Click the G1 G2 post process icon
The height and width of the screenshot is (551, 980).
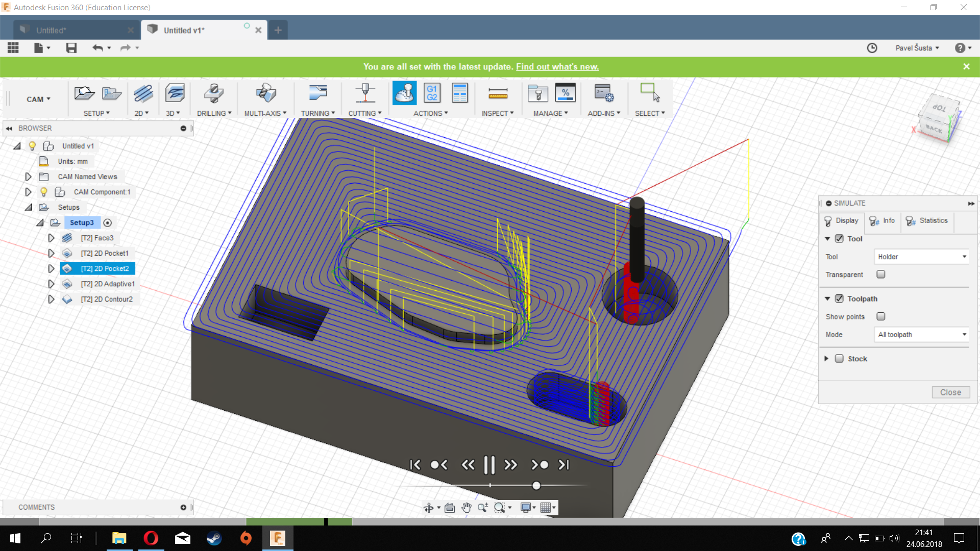pos(432,93)
